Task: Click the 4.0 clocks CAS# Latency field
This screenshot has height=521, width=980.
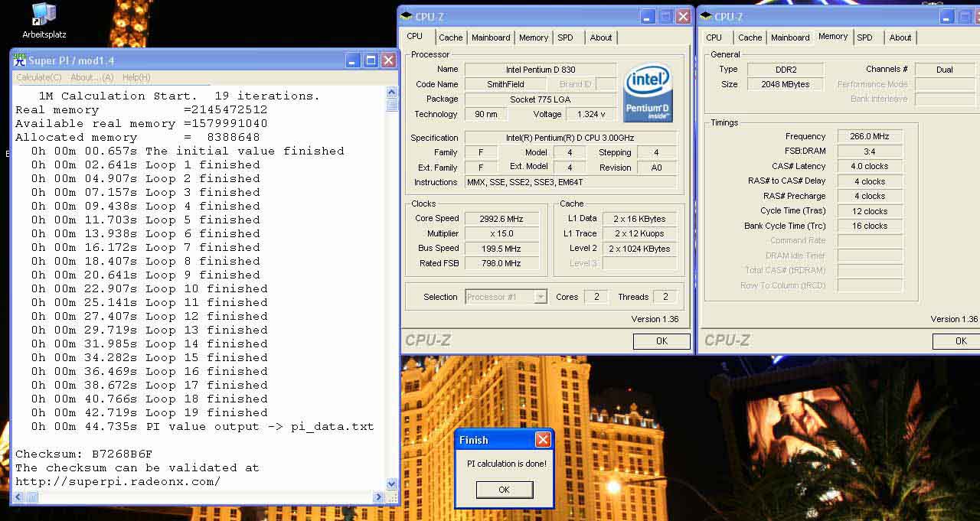Action: (x=870, y=166)
